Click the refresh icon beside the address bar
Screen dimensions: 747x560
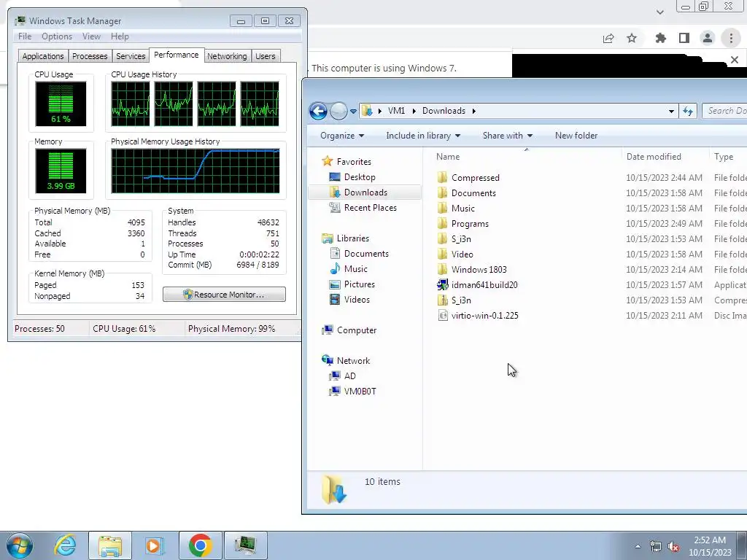pyautogui.click(x=688, y=111)
